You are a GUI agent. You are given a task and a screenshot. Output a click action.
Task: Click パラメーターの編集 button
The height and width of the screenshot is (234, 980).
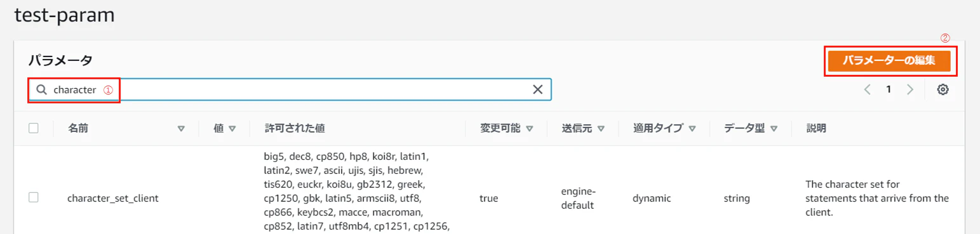890,62
